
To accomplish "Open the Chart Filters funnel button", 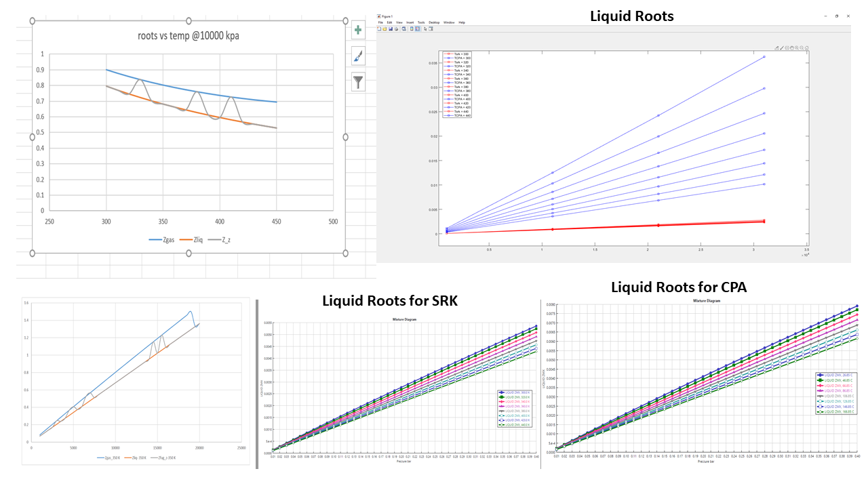I will tap(358, 82).
